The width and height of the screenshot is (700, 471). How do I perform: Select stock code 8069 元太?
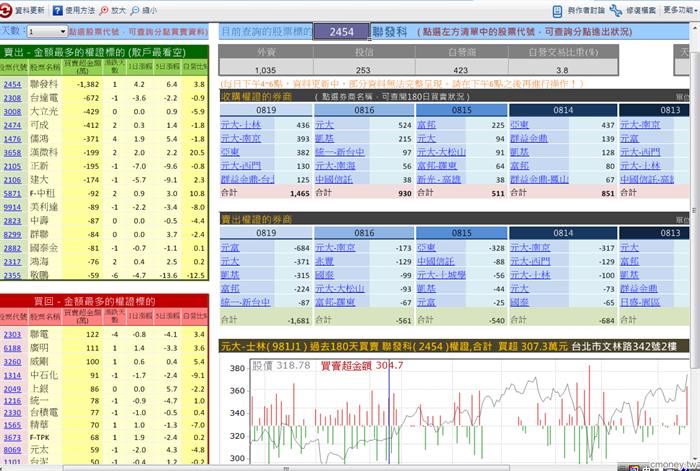point(12,450)
